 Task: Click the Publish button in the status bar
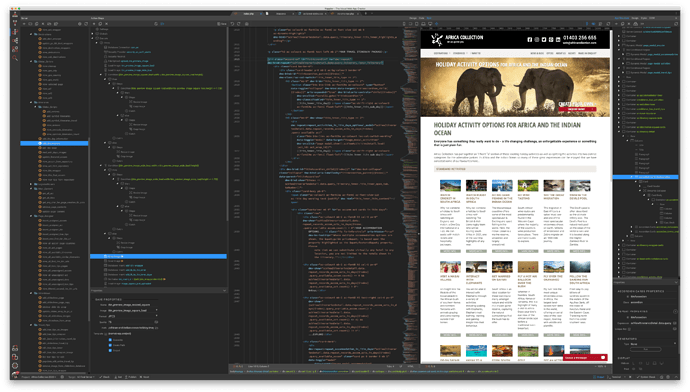132,377
